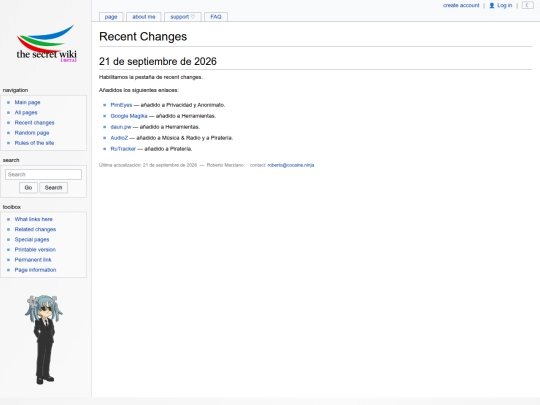Click text 'Añadidos los siguientes enlaces:'
Image resolution: width=540 pixels, height=405 pixels.
tap(138, 90)
